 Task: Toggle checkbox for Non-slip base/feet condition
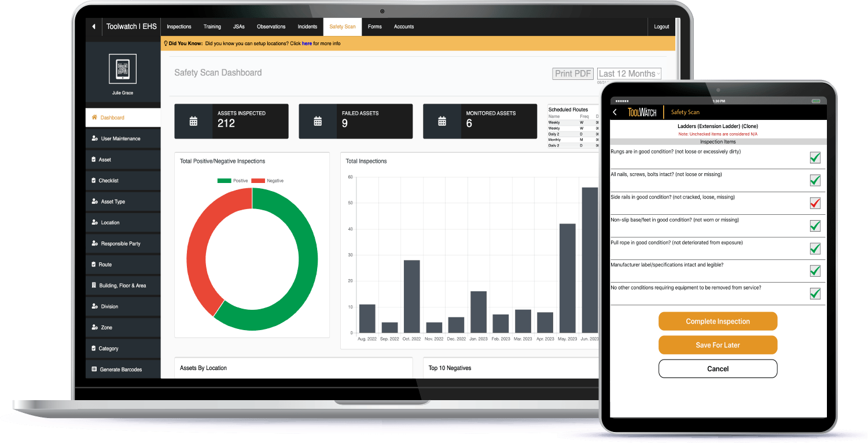coord(815,225)
